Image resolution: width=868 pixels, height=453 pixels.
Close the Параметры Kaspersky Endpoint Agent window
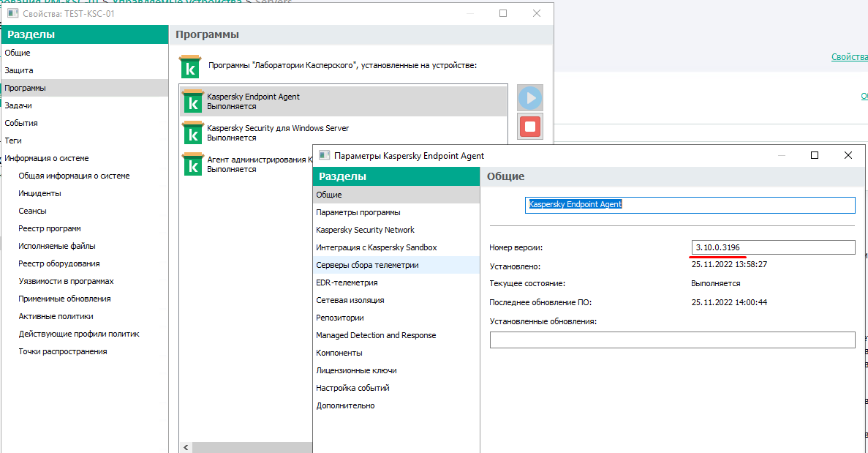(848, 155)
